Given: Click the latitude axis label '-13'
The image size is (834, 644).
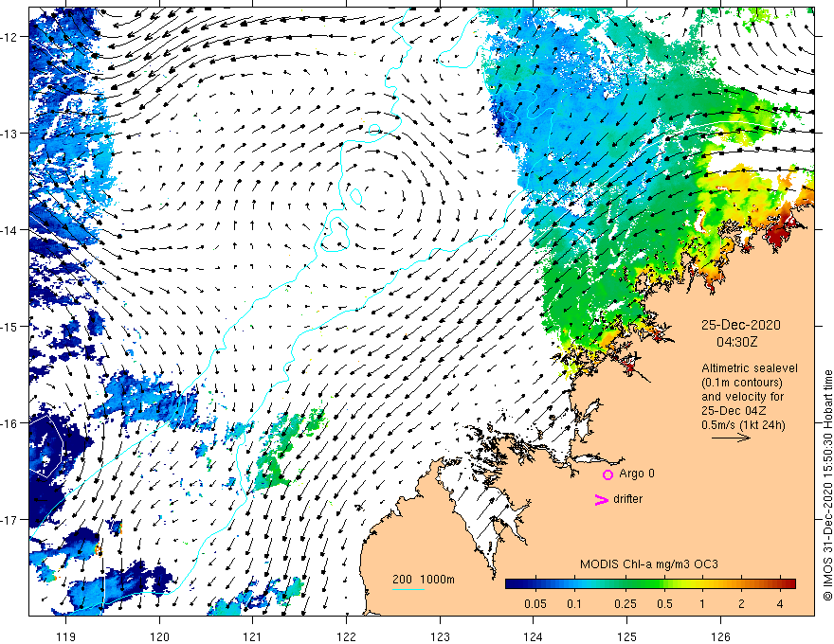Looking at the screenshot, I should [9, 134].
